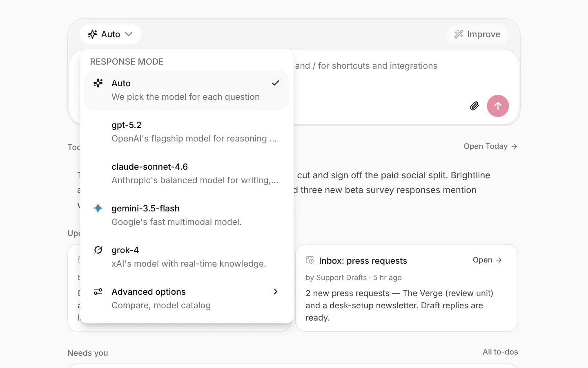The width and height of the screenshot is (588, 368).
Task: Click the Advanced options sliders icon
Action: click(98, 292)
